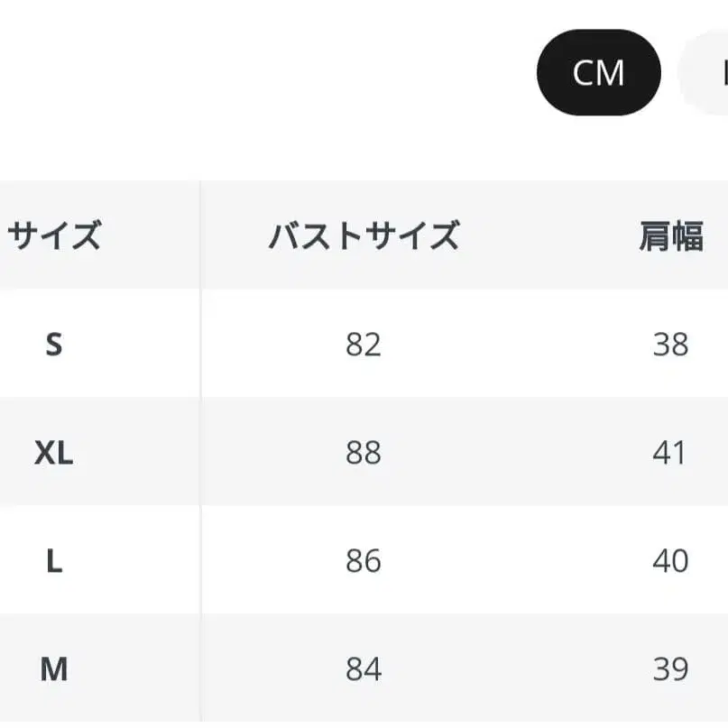
Task: Click the bust value 82 for size S
Action: pos(364,344)
